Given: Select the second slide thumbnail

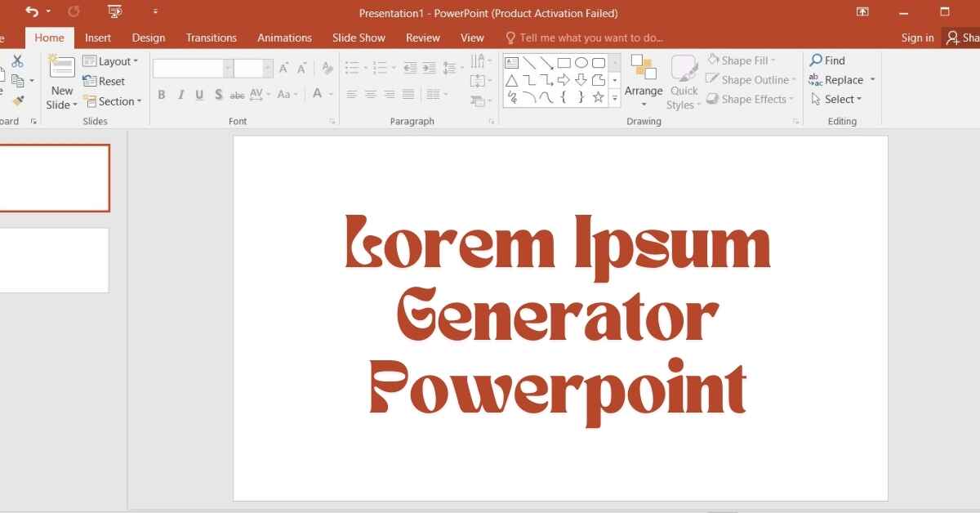Looking at the screenshot, I should (x=54, y=260).
